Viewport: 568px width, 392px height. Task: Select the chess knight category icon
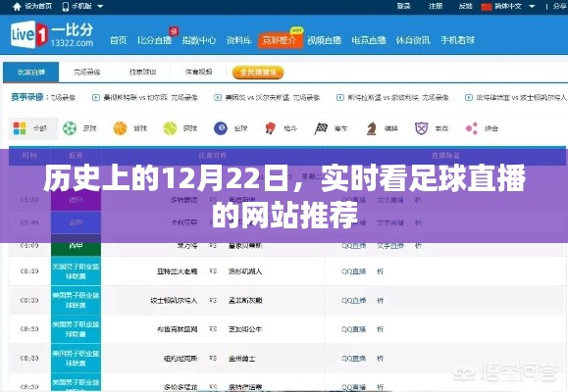pos(371,128)
